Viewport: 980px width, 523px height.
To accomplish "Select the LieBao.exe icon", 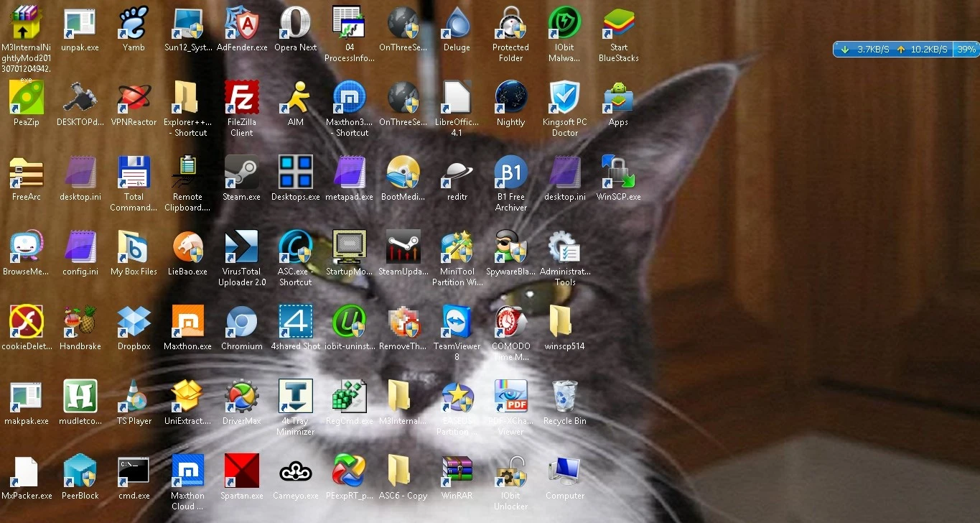I will pyautogui.click(x=188, y=246).
